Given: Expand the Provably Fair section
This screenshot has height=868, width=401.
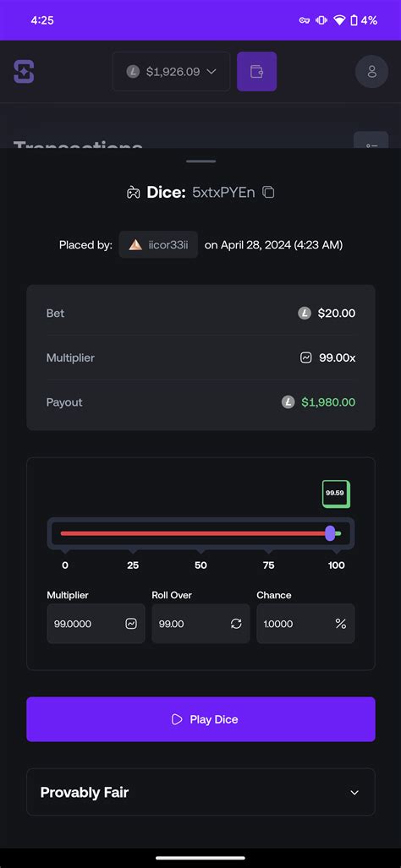Looking at the screenshot, I should pos(200,792).
